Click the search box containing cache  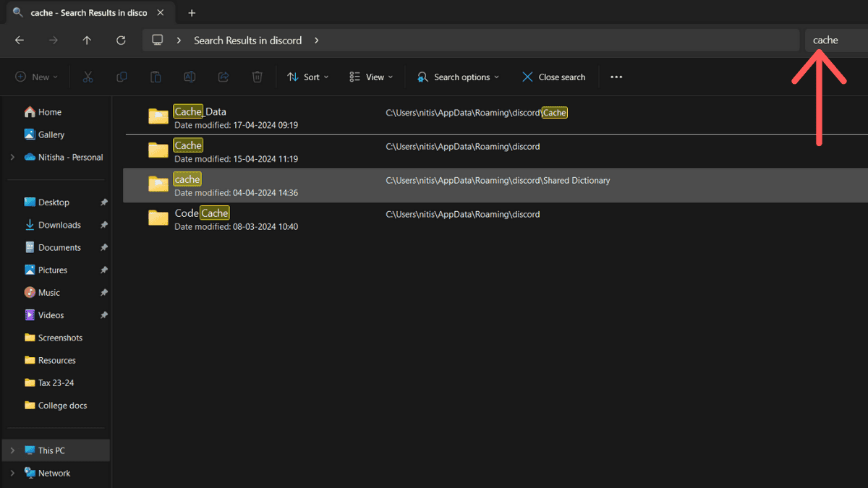pyautogui.click(x=836, y=40)
